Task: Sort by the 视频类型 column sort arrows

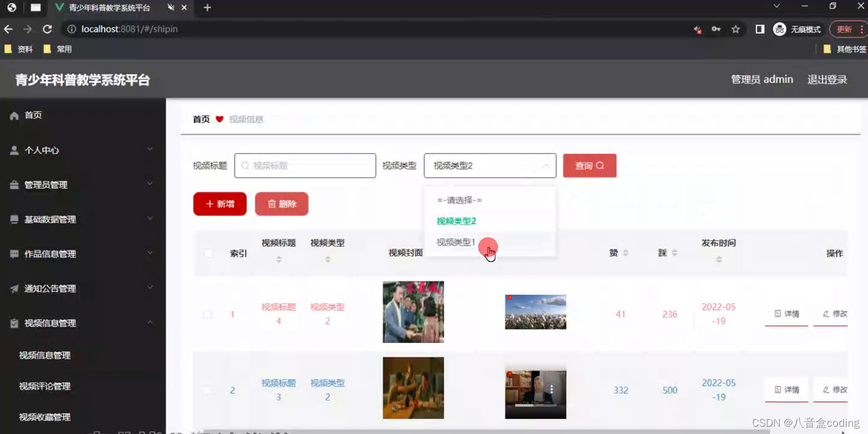Action: [x=327, y=259]
